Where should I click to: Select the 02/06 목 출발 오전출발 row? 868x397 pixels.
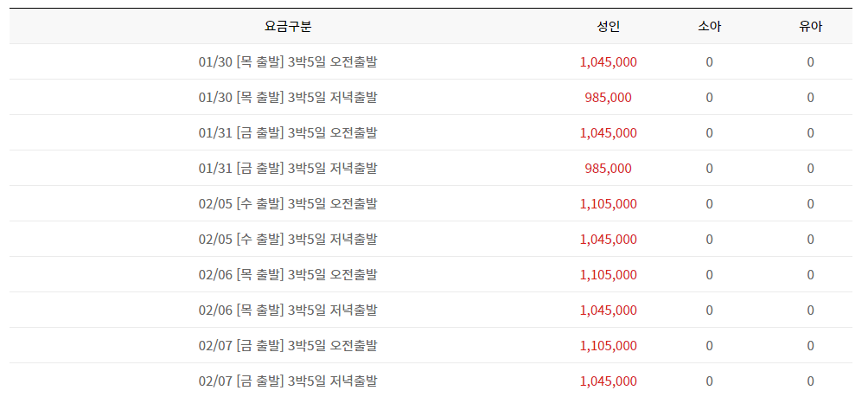point(431,274)
